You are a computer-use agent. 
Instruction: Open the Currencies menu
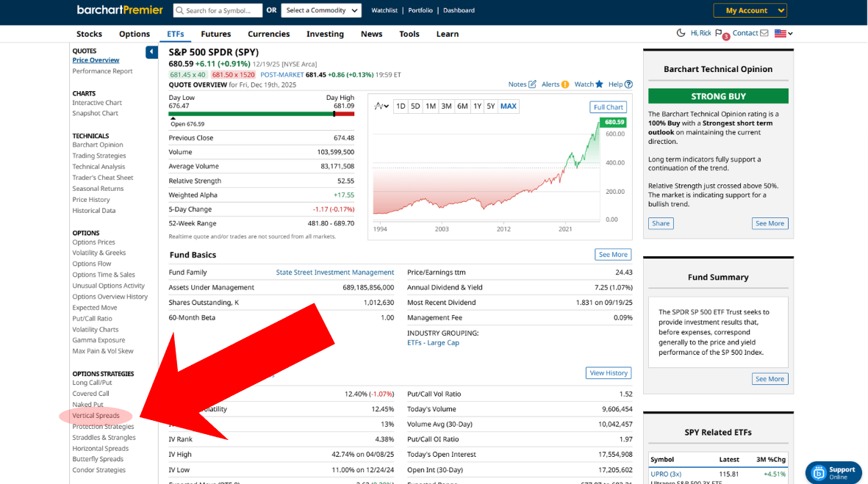(x=268, y=34)
